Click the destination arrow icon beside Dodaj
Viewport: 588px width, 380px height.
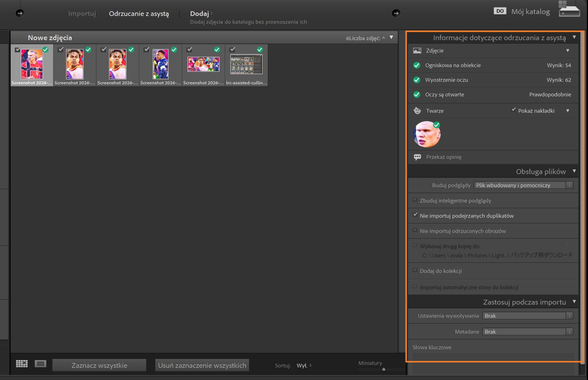[x=396, y=13]
